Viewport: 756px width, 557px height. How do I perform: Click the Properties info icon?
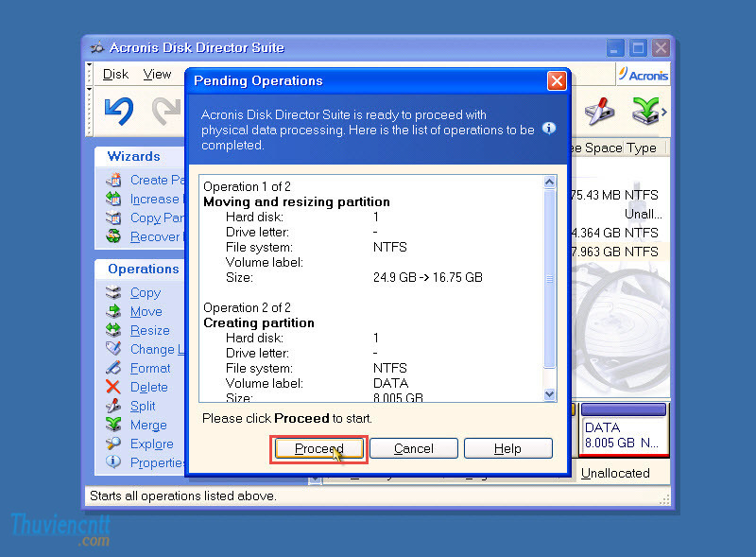tap(113, 461)
